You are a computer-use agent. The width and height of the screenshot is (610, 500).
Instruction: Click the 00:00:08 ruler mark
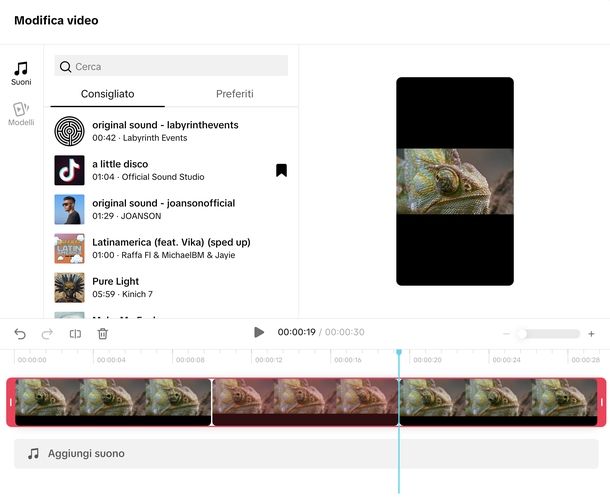(190, 360)
